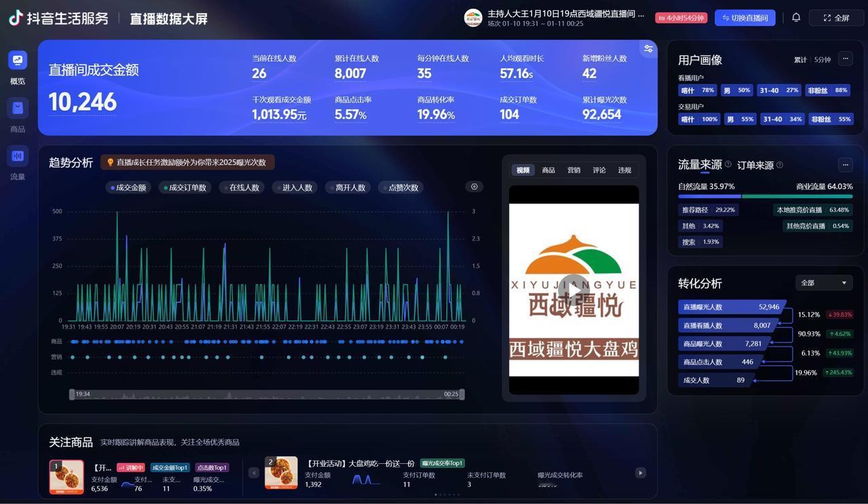868x504 pixels.
Task: Select the 视频 tab in the preview panel
Action: click(x=523, y=170)
